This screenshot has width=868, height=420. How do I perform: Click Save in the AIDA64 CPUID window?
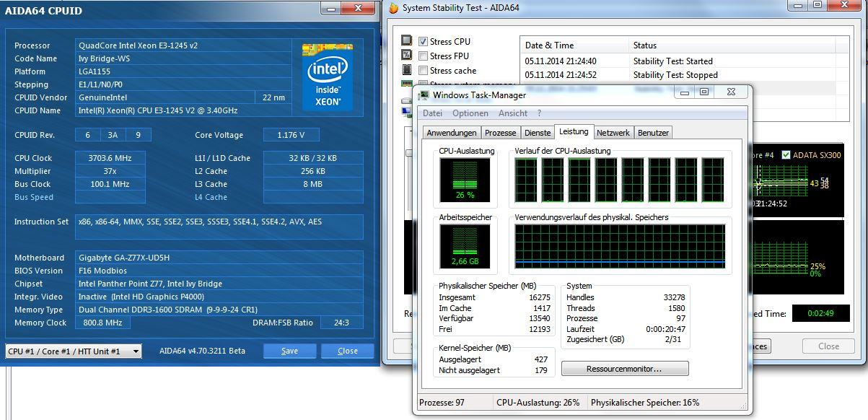click(289, 351)
